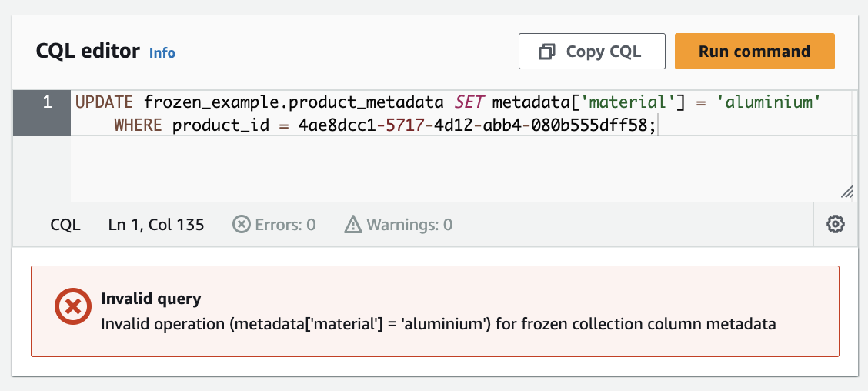Screen dimensions: 868x391
Task: Click the WHERE keyword in the editor
Action: point(138,125)
